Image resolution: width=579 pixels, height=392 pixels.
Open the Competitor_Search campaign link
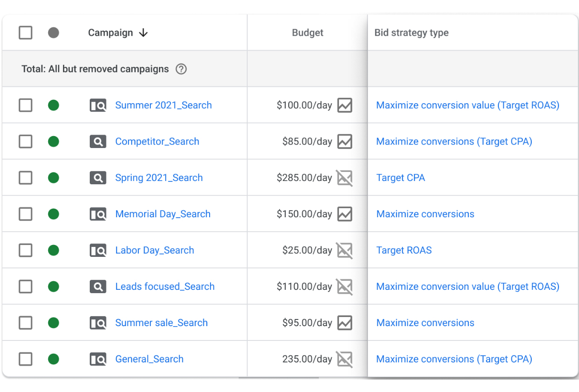157,141
